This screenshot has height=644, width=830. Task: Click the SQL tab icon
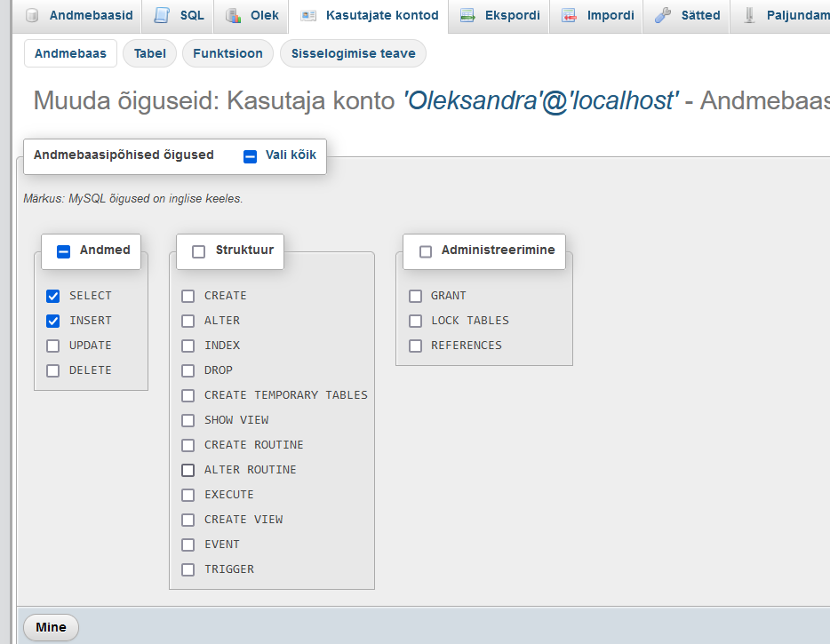(x=162, y=15)
